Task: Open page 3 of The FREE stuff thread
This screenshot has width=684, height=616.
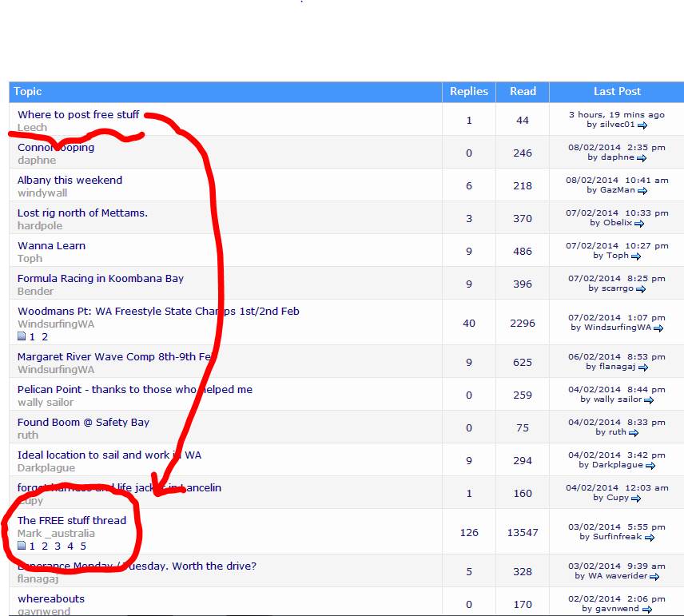Action: (x=58, y=546)
